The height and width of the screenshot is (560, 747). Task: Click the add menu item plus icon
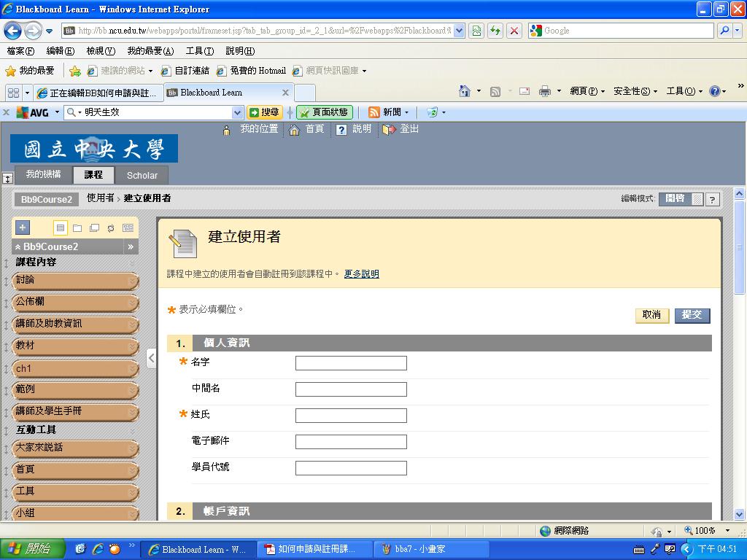(x=23, y=227)
